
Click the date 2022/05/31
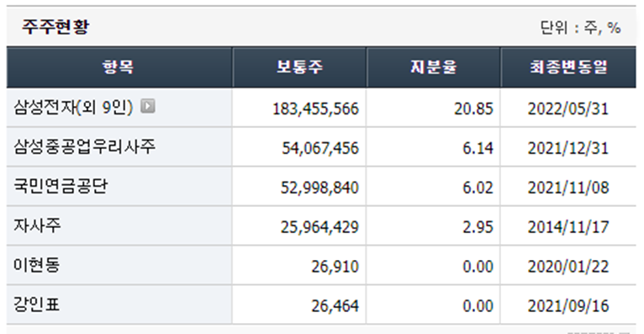click(568, 109)
